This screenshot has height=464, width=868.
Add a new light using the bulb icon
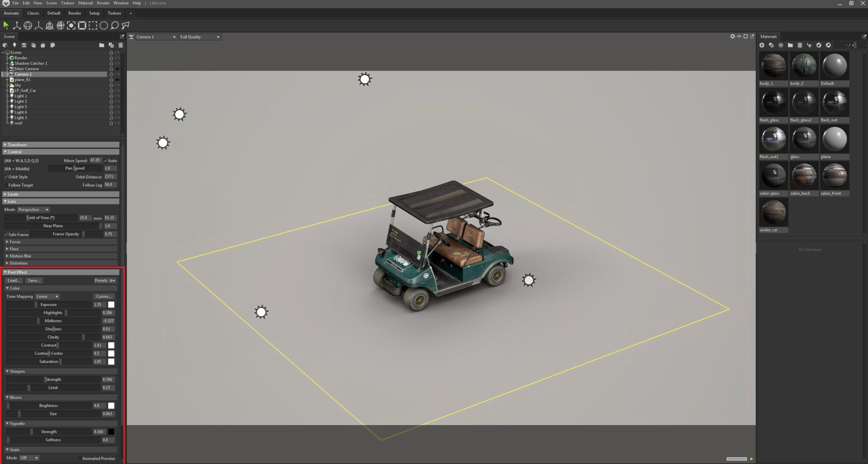(x=15, y=45)
